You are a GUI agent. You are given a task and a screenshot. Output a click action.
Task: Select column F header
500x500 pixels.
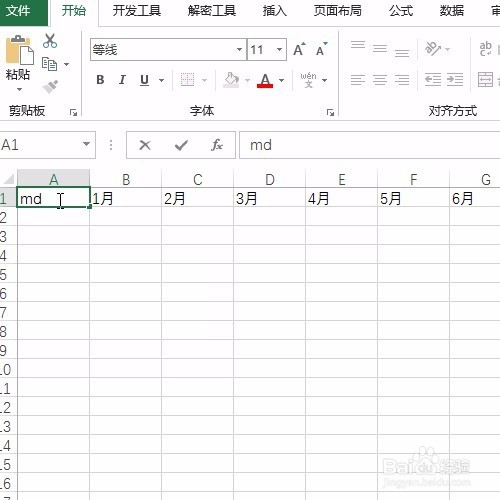point(413,179)
